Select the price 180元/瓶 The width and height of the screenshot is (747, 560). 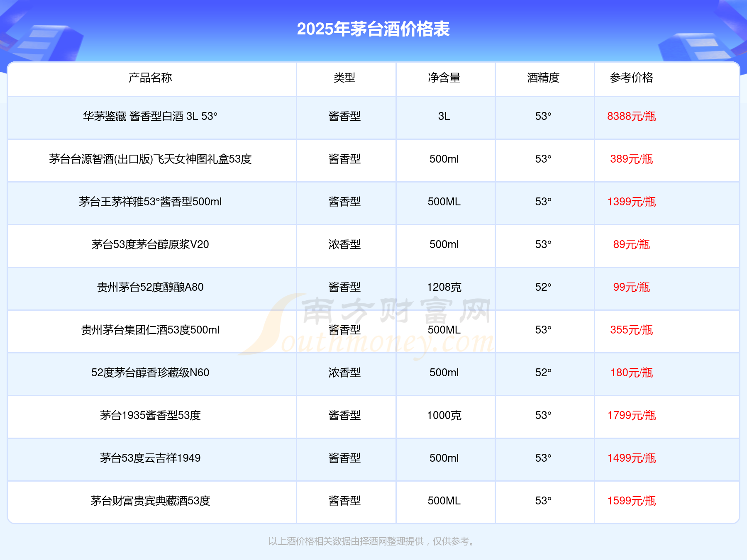coord(632,373)
